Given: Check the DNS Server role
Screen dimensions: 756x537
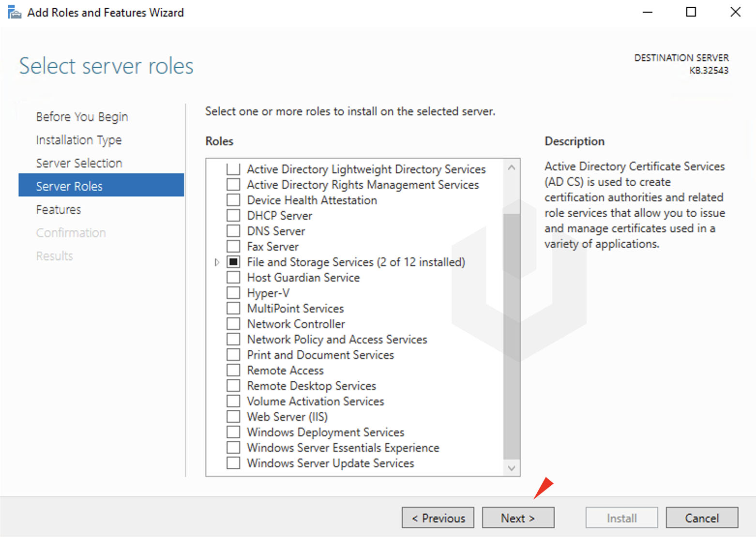Looking at the screenshot, I should click(233, 231).
